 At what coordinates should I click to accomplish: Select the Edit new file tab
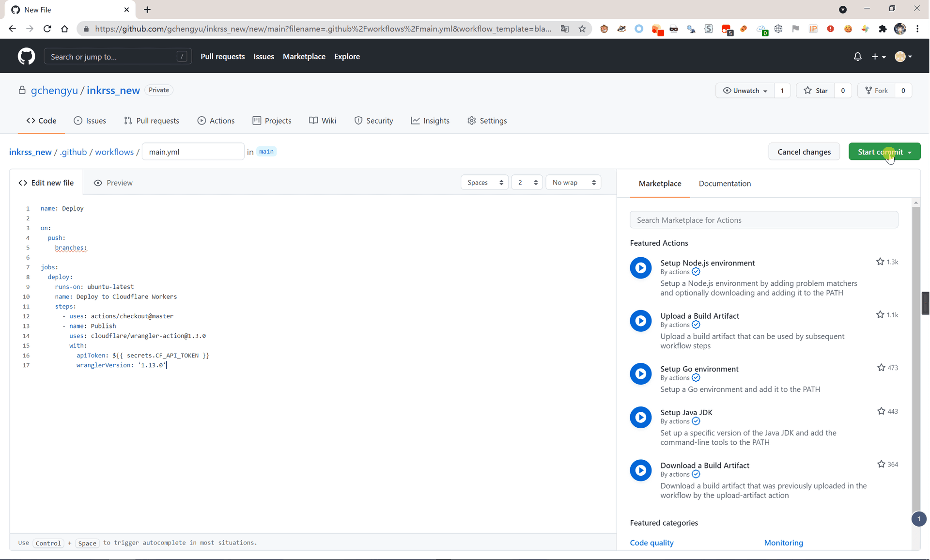coord(46,183)
